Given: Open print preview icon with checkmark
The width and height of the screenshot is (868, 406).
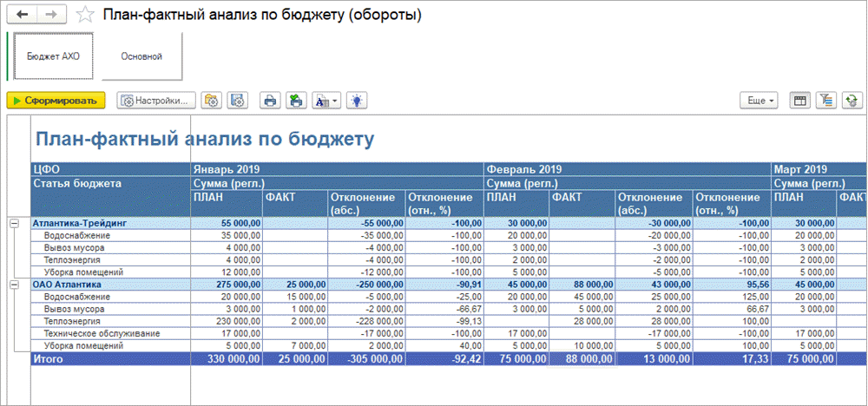Looking at the screenshot, I should [x=296, y=101].
